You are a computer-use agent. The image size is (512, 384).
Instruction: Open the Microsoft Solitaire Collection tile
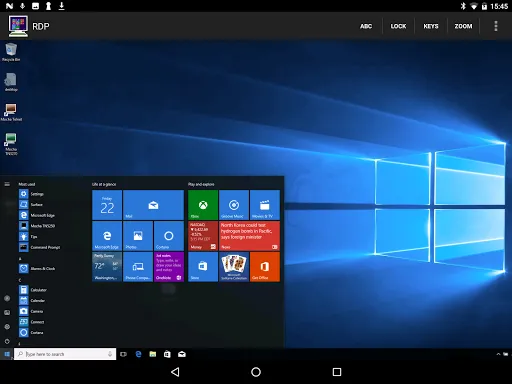(x=234, y=267)
